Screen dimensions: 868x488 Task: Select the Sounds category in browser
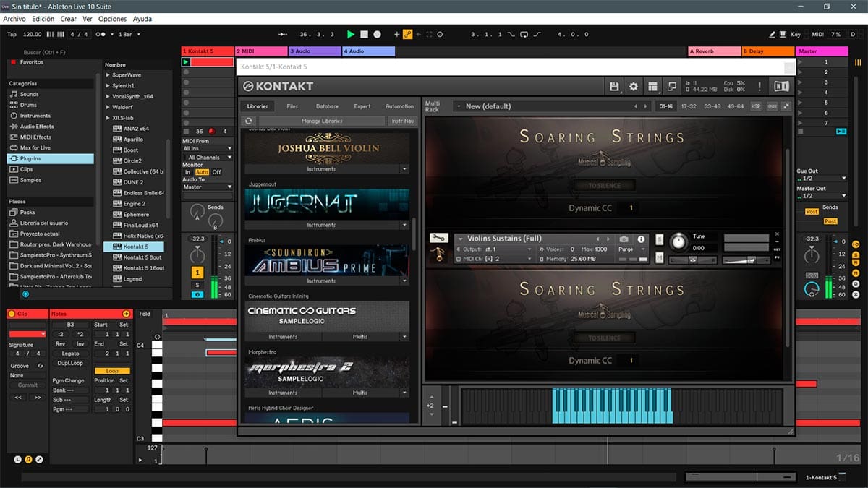click(51, 94)
